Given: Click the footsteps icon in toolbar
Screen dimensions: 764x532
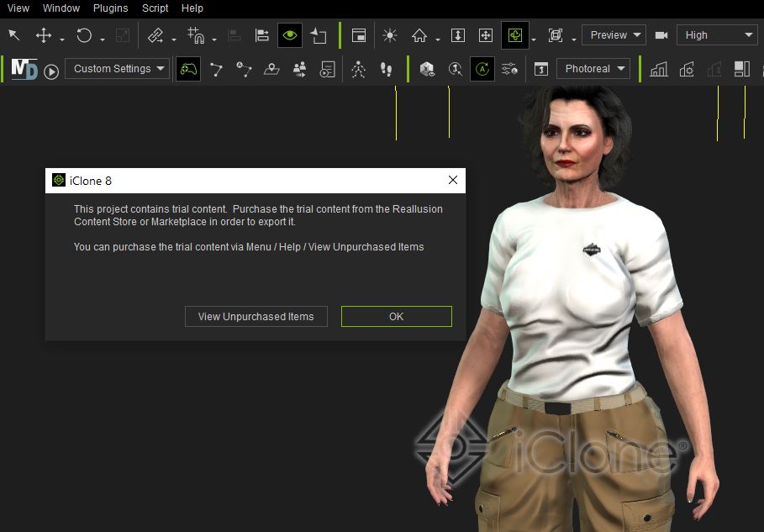Looking at the screenshot, I should click(x=386, y=69).
